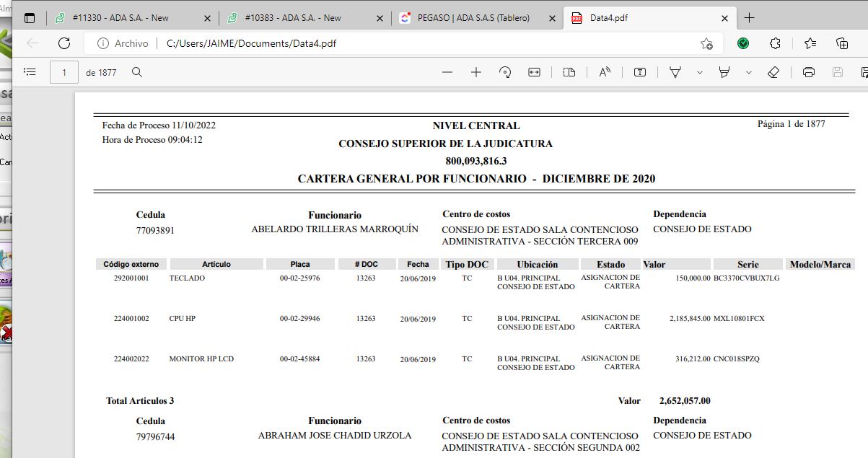
Task: Rotate the PDF page
Action: pos(505,72)
